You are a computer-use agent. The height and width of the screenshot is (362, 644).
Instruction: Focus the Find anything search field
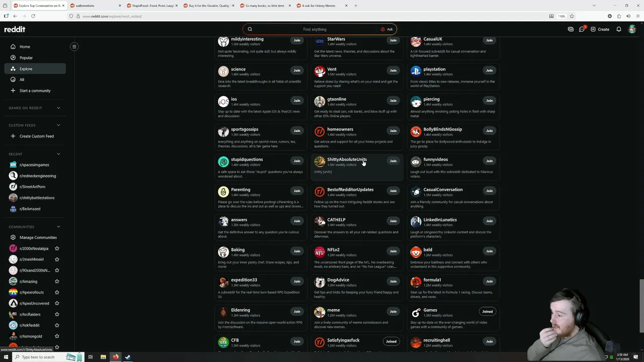tap(314, 29)
